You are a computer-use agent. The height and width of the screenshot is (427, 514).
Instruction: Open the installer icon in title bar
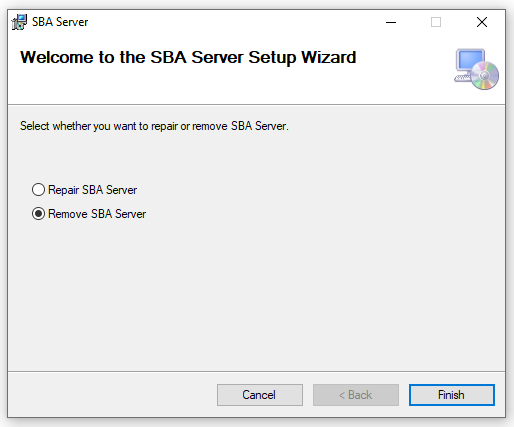tap(19, 22)
